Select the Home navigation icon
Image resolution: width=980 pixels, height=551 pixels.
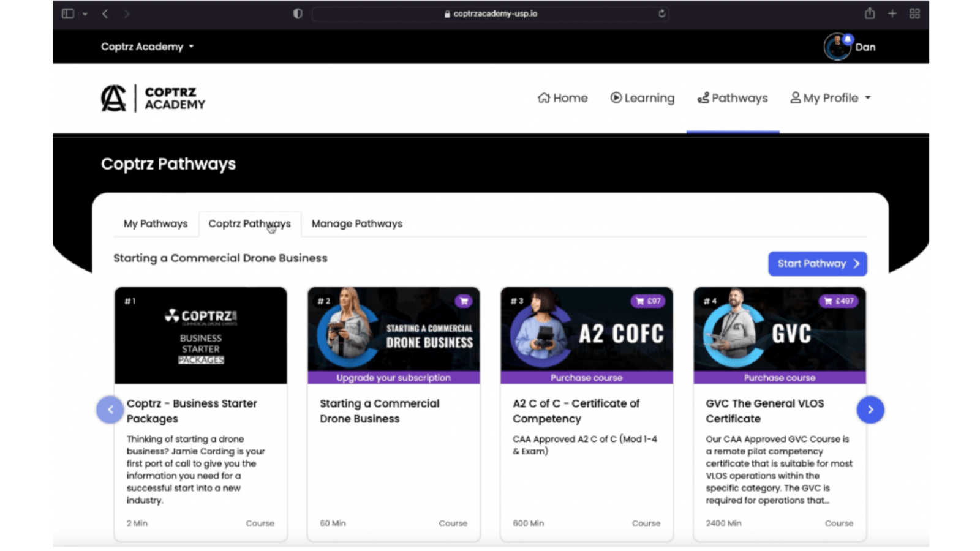[x=543, y=97]
